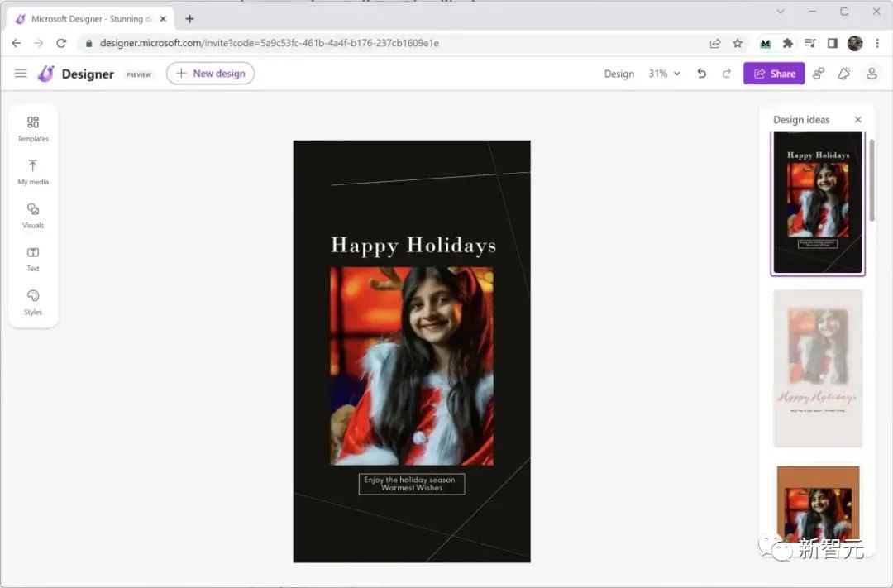The width and height of the screenshot is (893, 588).
Task: Expand the 31% zoom dropdown
Action: [664, 74]
